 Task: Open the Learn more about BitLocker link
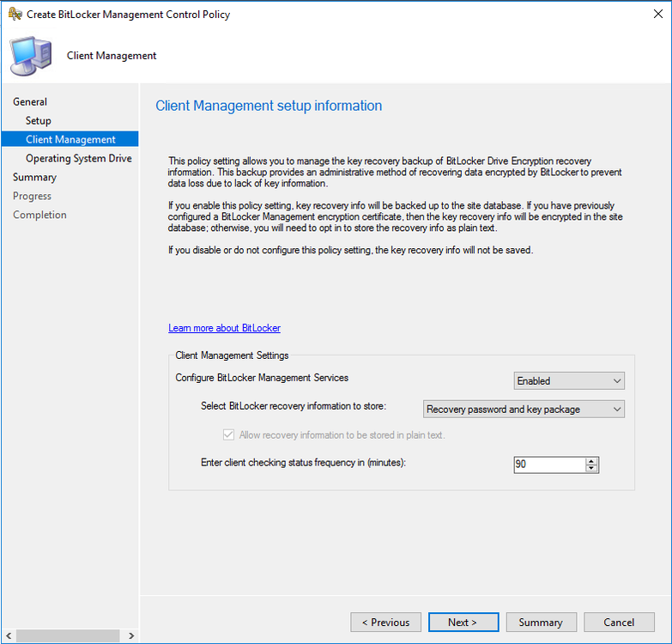224,328
